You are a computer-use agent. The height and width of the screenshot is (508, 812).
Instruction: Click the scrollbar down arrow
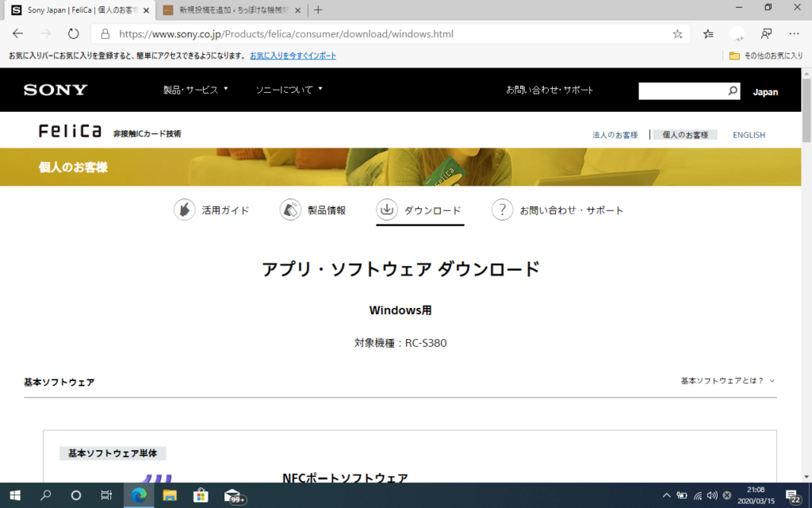[806, 477]
